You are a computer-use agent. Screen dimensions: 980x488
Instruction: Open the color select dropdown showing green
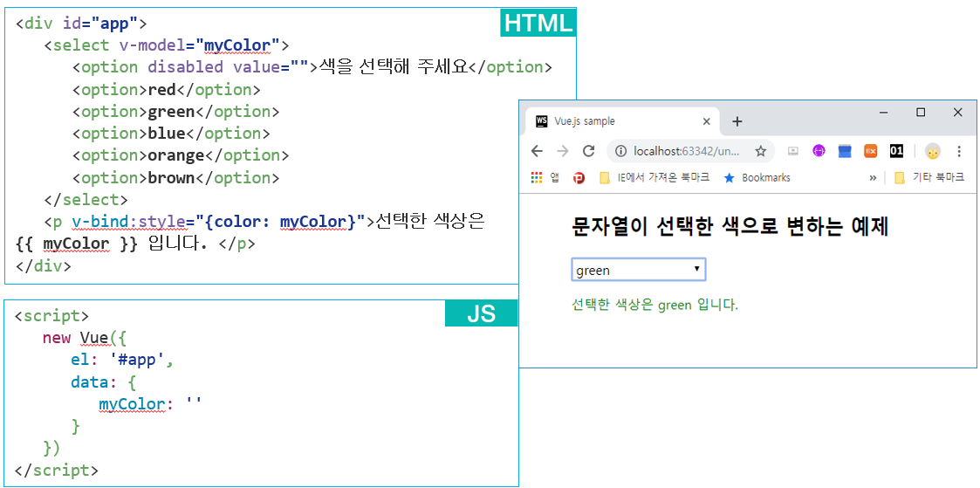pos(639,269)
